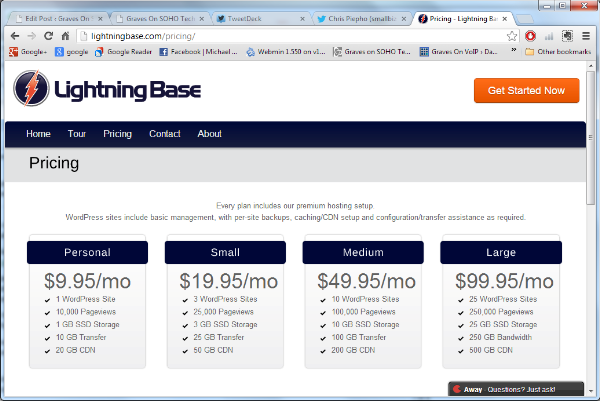Click the '10 GB SSD Storage' feature
This screenshot has height=401, width=600.
365,324
